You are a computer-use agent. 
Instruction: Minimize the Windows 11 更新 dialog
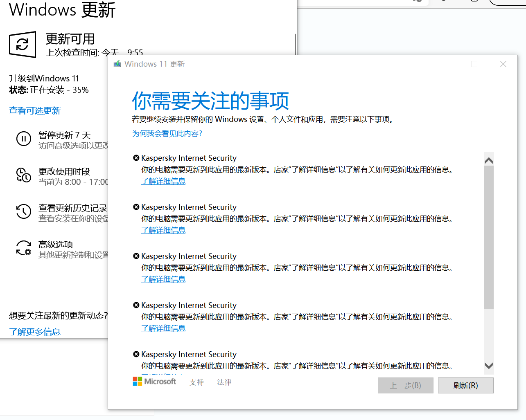click(x=446, y=64)
